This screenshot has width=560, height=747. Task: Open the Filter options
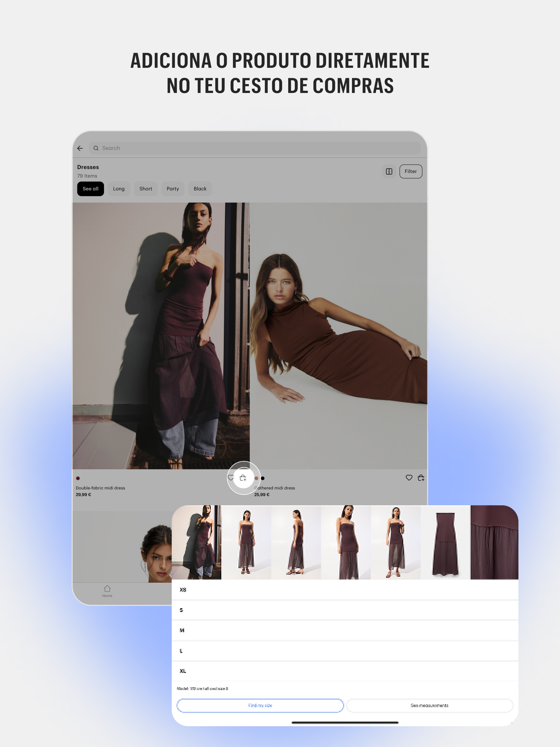(x=410, y=171)
